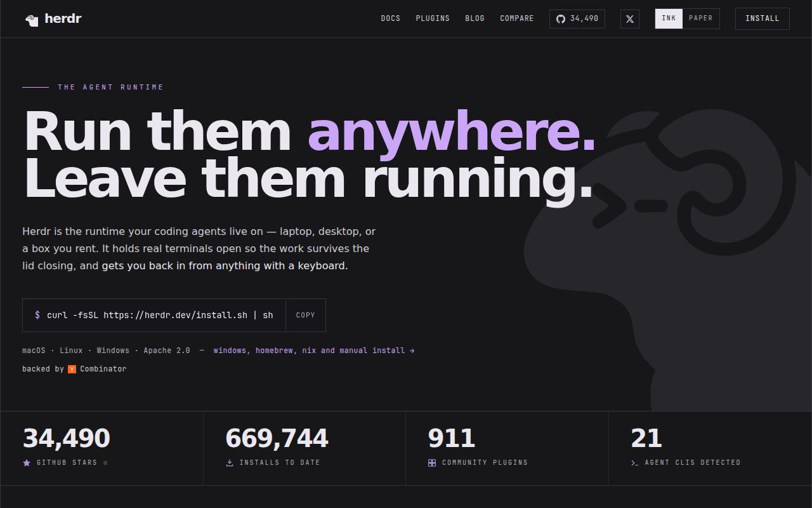Click the INSTALLS TO DATE label

tap(280, 463)
